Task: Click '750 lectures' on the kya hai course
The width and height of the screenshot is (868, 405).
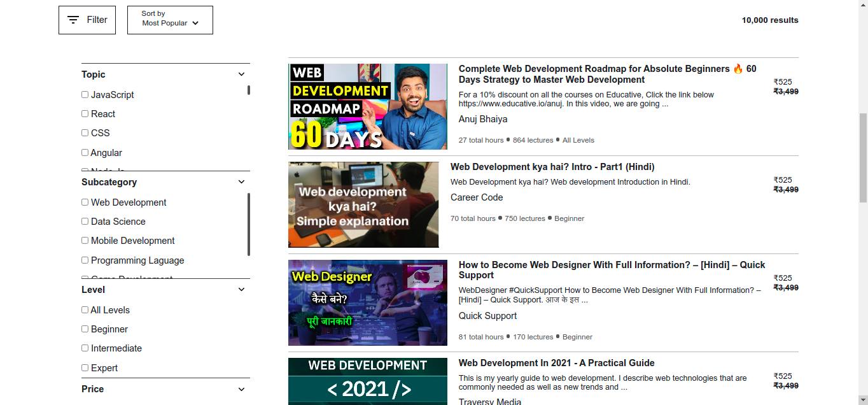Action: click(x=525, y=218)
